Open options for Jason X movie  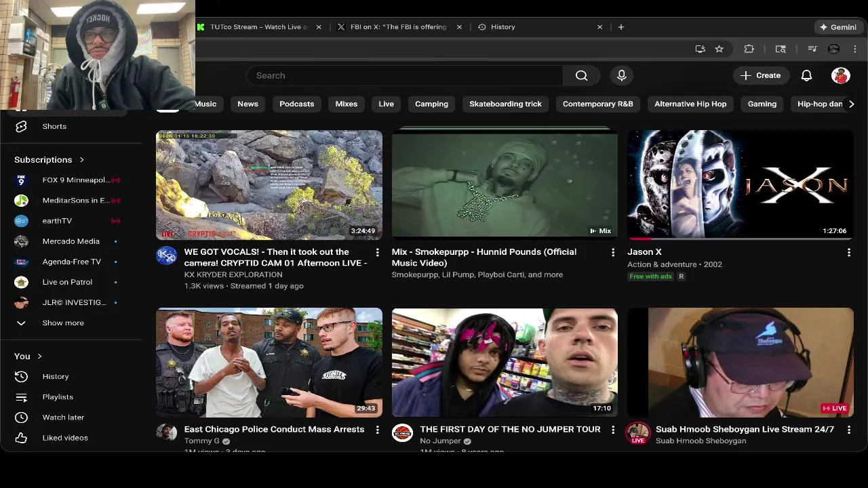pyautogui.click(x=848, y=252)
